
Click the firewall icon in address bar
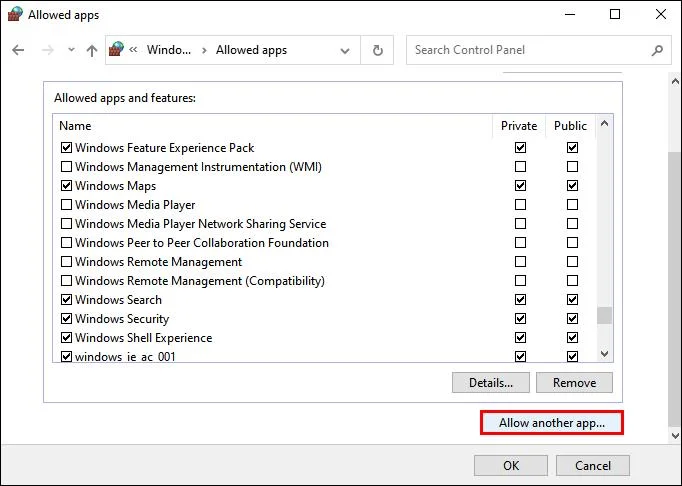coord(116,49)
